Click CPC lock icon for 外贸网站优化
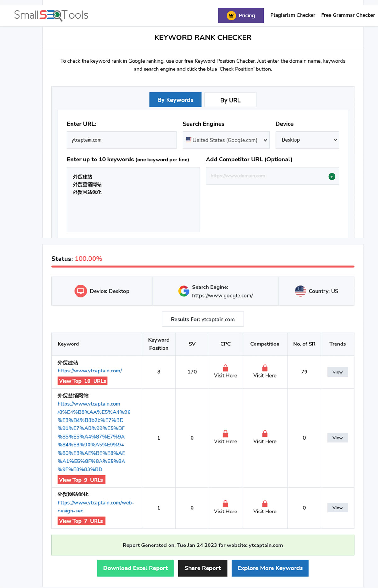Viewport: 378px width, 588px height. click(226, 503)
